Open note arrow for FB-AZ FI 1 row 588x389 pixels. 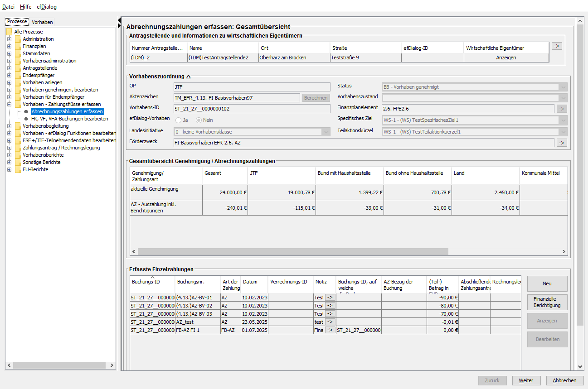[330, 330]
